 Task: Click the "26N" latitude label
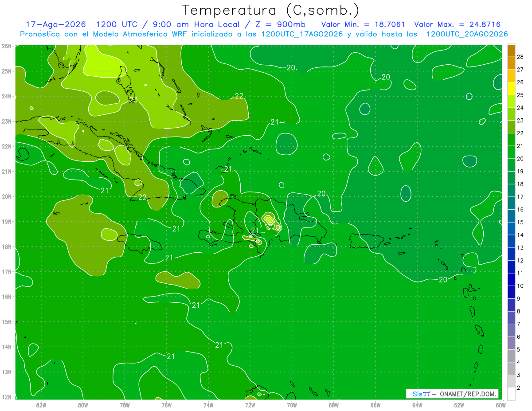[x=6, y=46]
